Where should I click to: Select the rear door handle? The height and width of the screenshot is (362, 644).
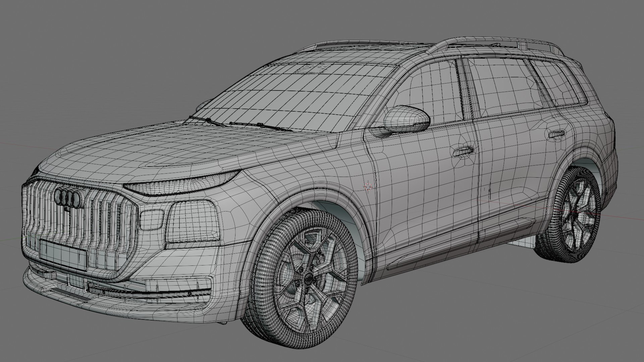pyautogui.click(x=557, y=134)
